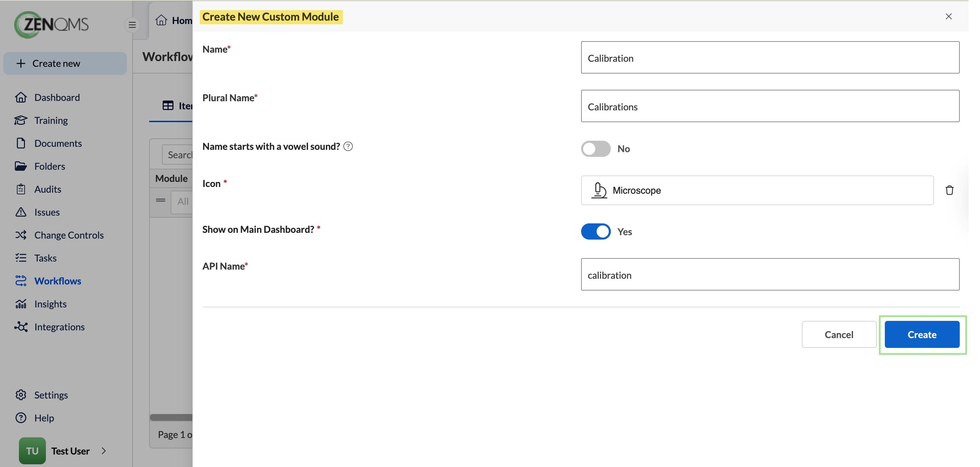This screenshot has height=467, width=980.
Task: Click the Test User name
Action: 71,451
